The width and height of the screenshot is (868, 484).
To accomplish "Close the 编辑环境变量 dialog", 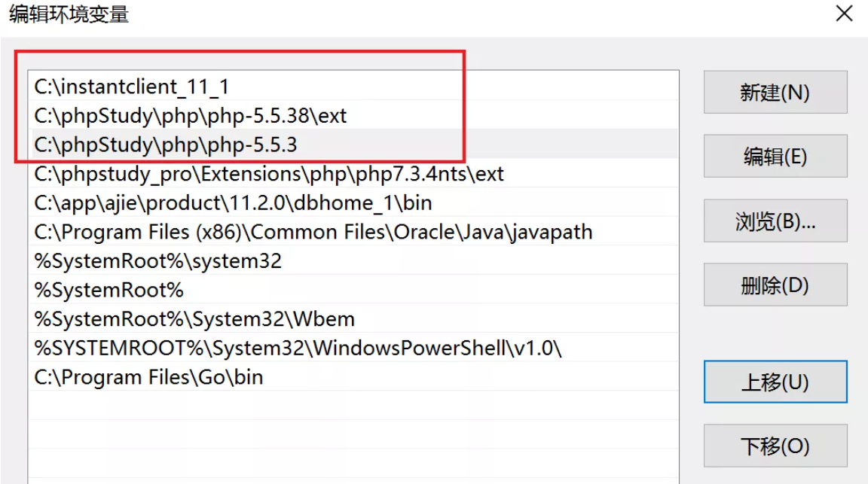I will point(844,14).
